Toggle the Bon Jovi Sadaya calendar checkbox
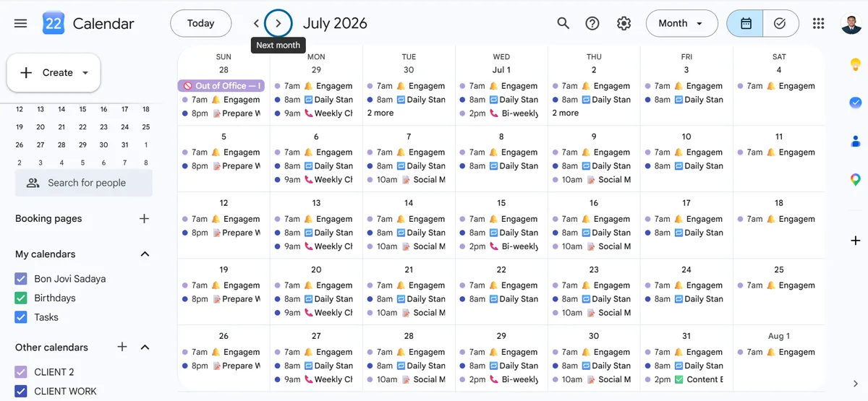 pos(21,278)
